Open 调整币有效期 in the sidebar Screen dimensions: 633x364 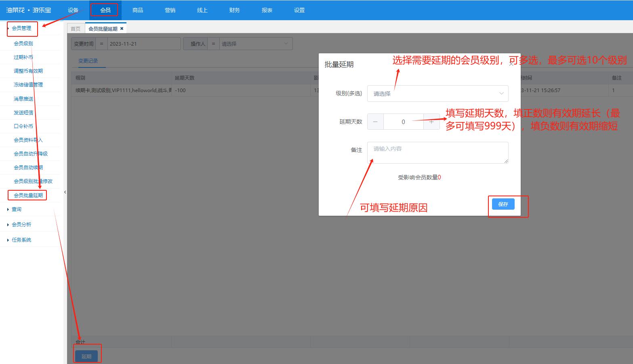pos(28,71)
